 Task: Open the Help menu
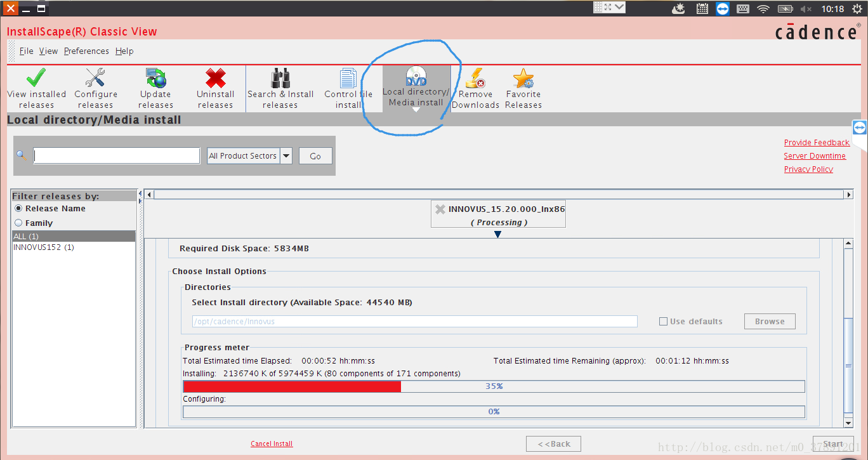pos(124,51)
